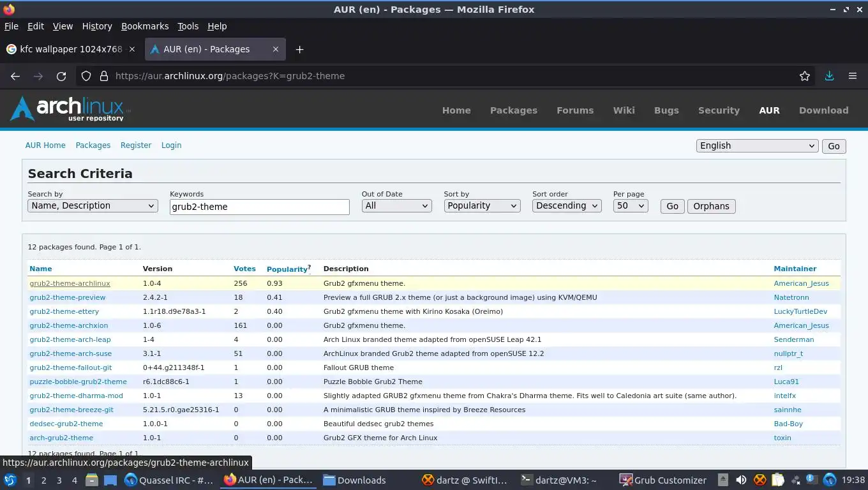Click the Go button beside Orphans

point(672,206)
